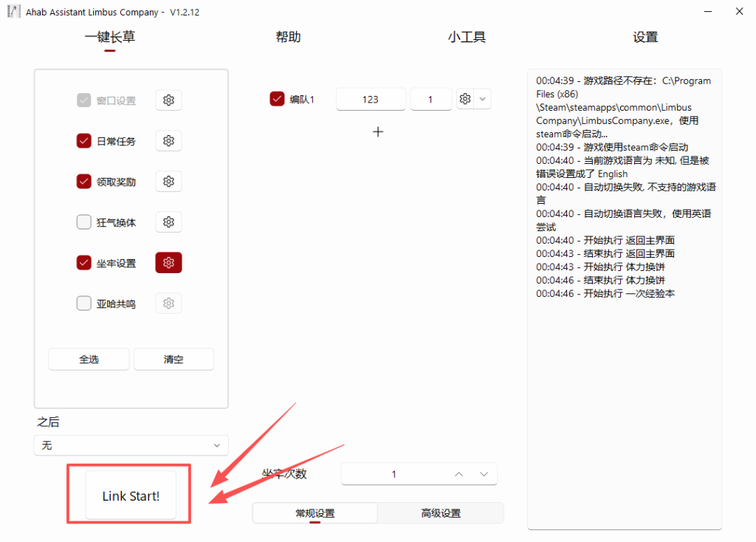
Task: Open the 高级设置 tab
Action: pyautogui.click(x=441, y=513)
